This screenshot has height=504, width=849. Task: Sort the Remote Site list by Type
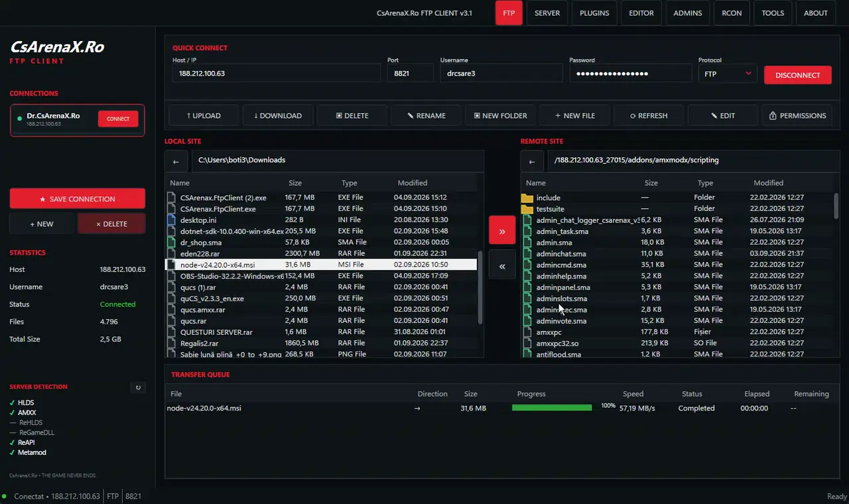point(705,183)
